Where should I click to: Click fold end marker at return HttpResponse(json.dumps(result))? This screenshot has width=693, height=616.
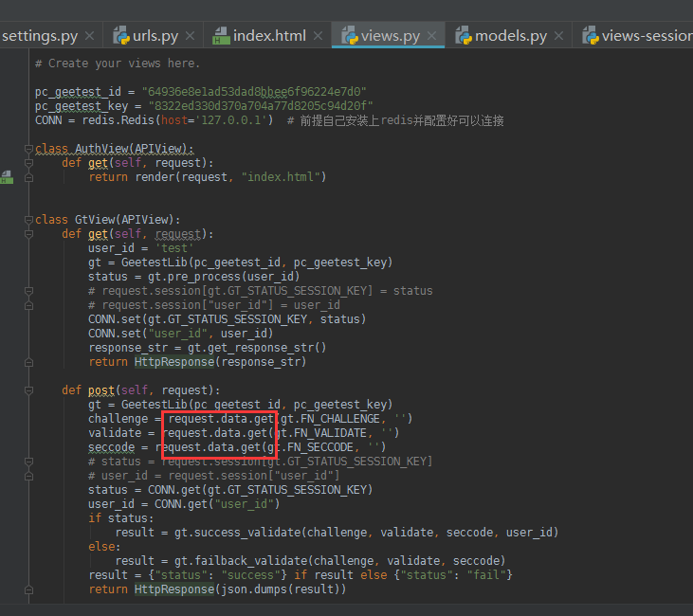pos(28,589)
